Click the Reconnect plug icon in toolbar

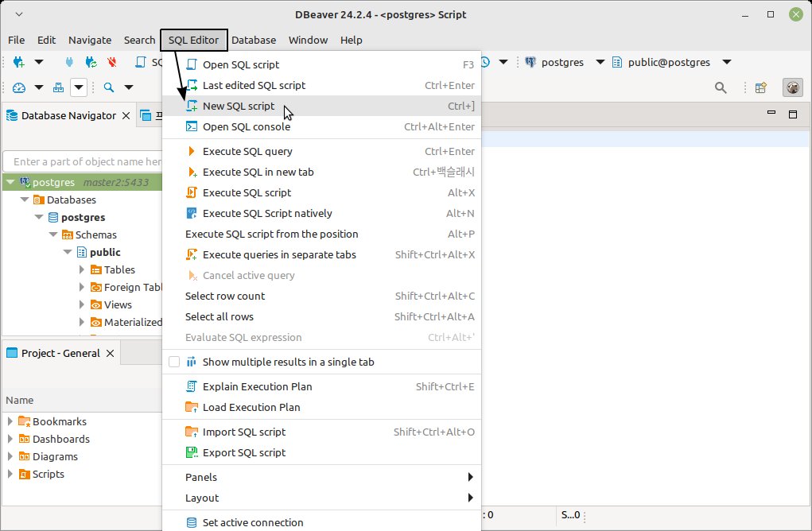coord(91,62)
